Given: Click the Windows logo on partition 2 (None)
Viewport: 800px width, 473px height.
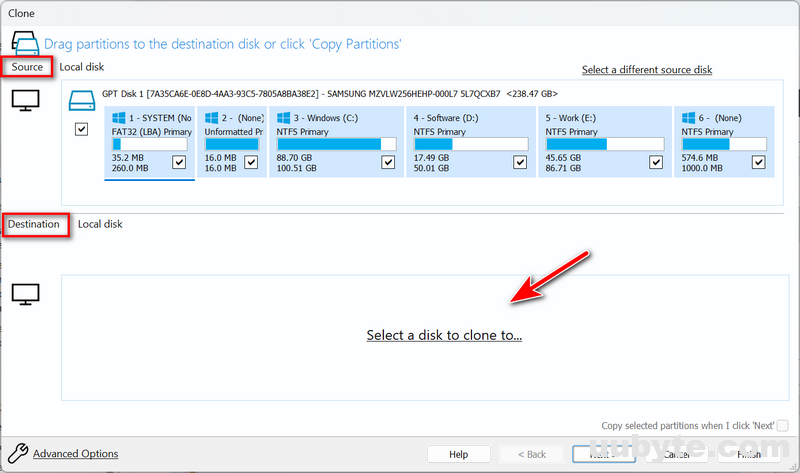Looking at the screenshot, I should 211,118.
